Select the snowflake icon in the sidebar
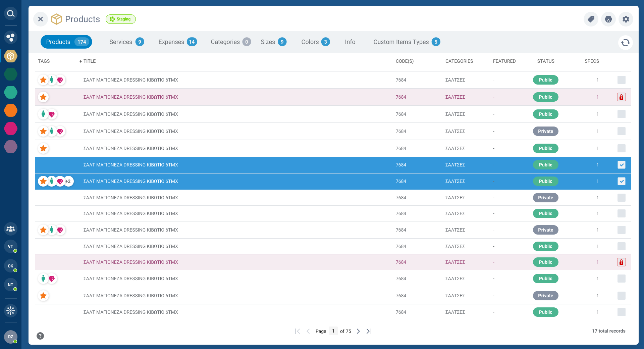This screenshot has width=644, height=349. point(10,311)
